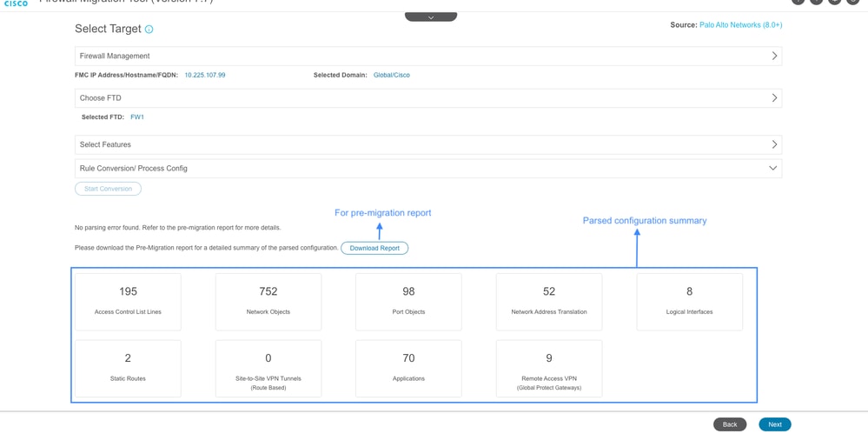Click the 'Selected FTD:' label
Viewport: 868px width, 434px height.
tap(103, 117)
